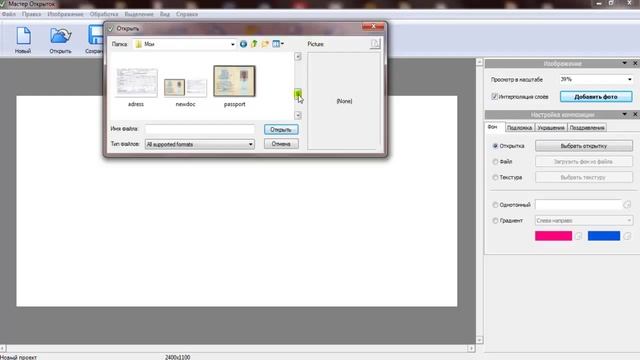This screenshot has width=640, height=360.
Task: Click the green file list scrollbar thumb
Action: pos(298,94)
